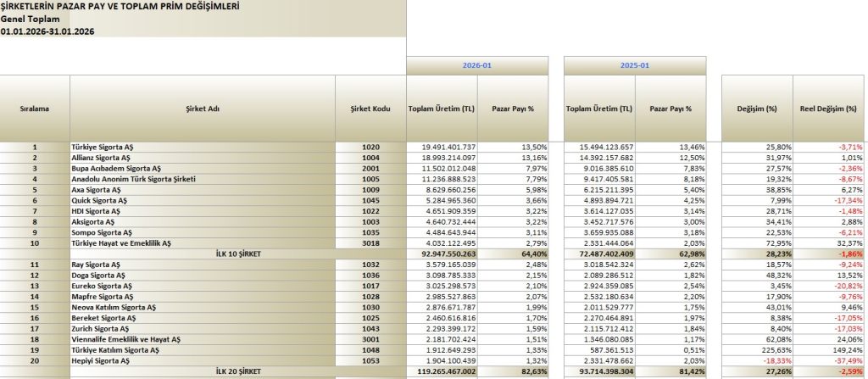868x379 pixels.
Task: Select the Şirket Adı column header
Action: 203,109
